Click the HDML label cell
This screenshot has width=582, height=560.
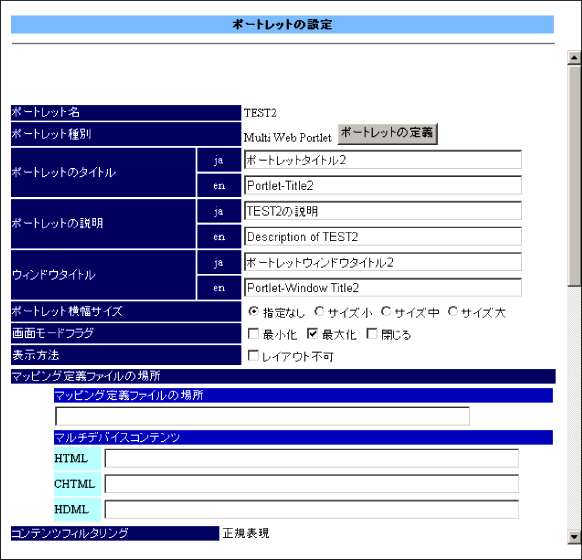click(x=78, y=509)
